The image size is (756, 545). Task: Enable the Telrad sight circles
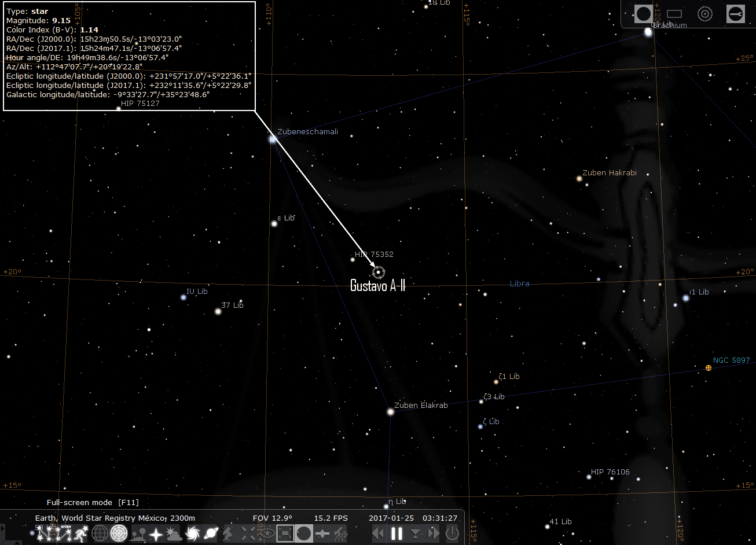coord(704,14)
